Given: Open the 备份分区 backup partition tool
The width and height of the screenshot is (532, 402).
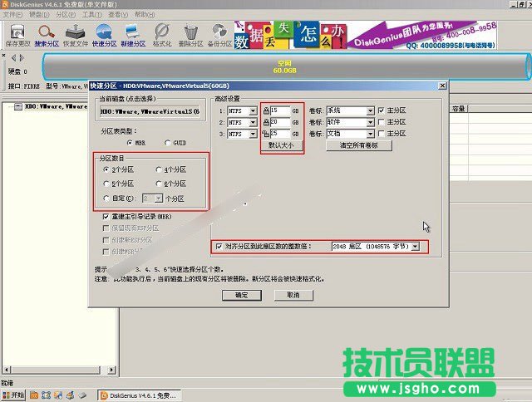Looking at the screenshot, I should [219, 35].
